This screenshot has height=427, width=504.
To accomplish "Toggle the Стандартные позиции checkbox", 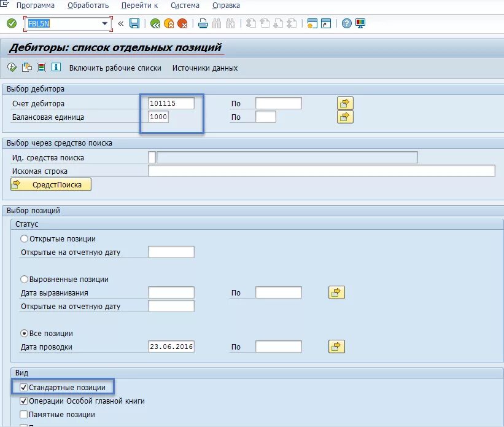I will tap(23, 388).
